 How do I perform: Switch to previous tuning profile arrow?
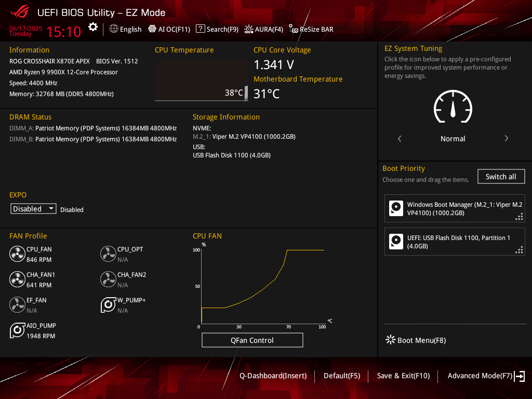click(400, 139)
